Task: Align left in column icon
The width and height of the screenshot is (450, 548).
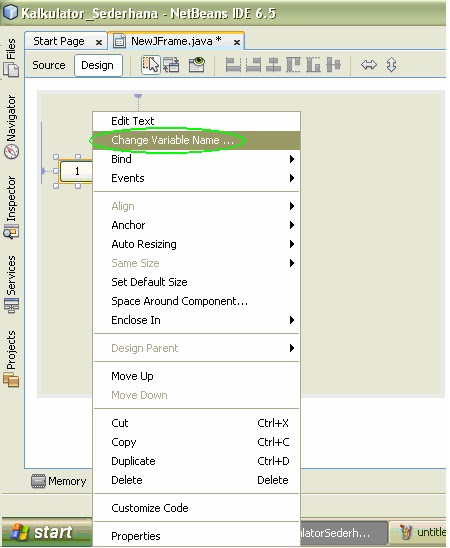Action: (233, 65)
